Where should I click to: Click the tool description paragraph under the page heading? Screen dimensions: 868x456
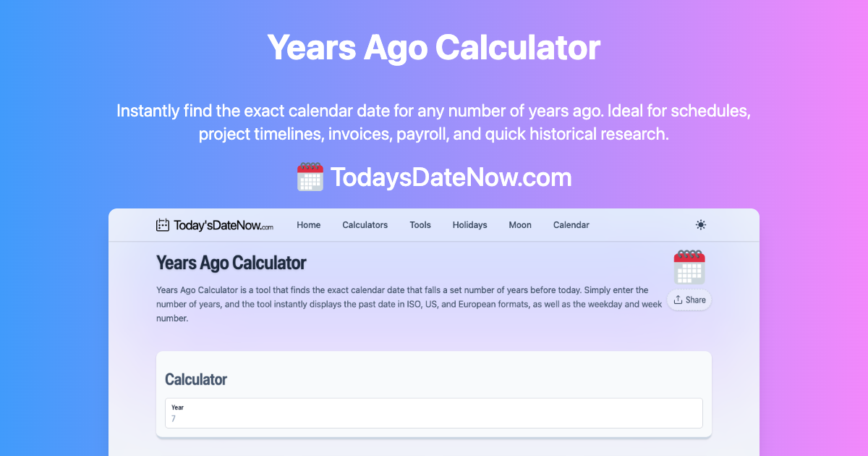(x=409, y=304)
